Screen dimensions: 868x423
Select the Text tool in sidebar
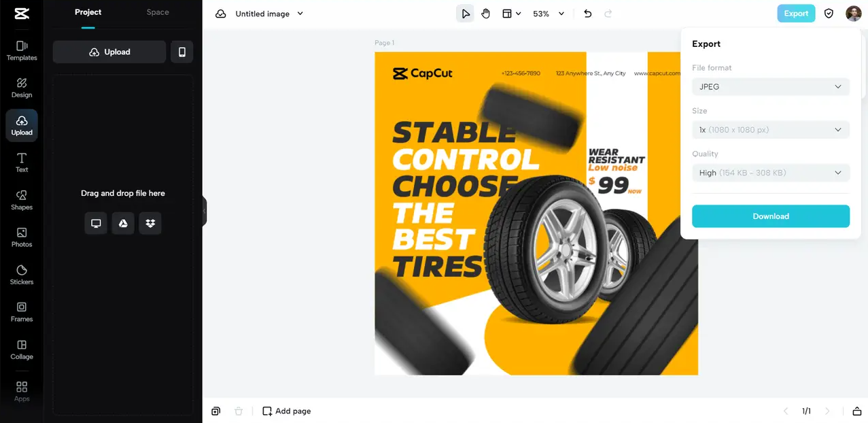[22, 163]
